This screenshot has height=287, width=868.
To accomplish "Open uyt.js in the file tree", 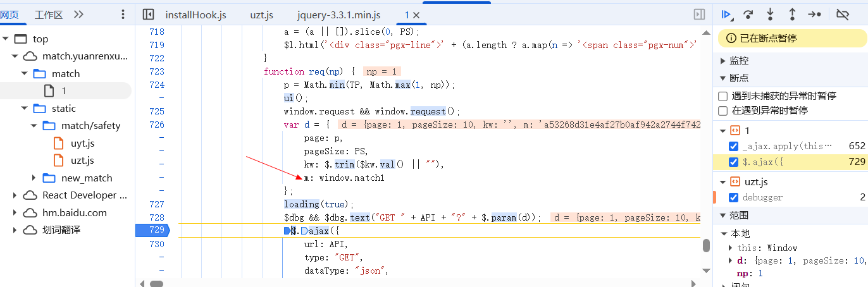I will [82, 143].
